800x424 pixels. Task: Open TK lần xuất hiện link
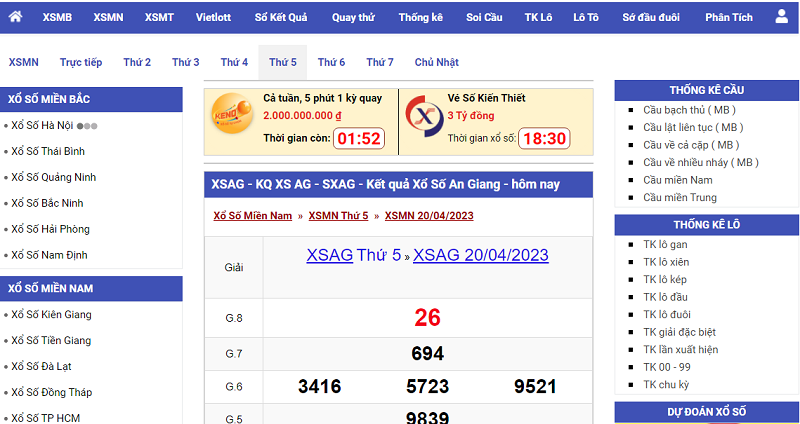click(681, 350)
